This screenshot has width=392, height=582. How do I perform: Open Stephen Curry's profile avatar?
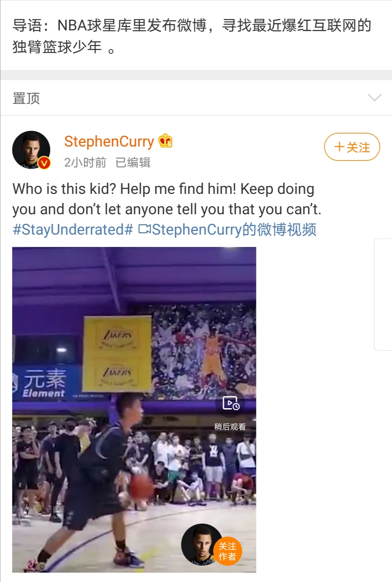click(31, 150)
